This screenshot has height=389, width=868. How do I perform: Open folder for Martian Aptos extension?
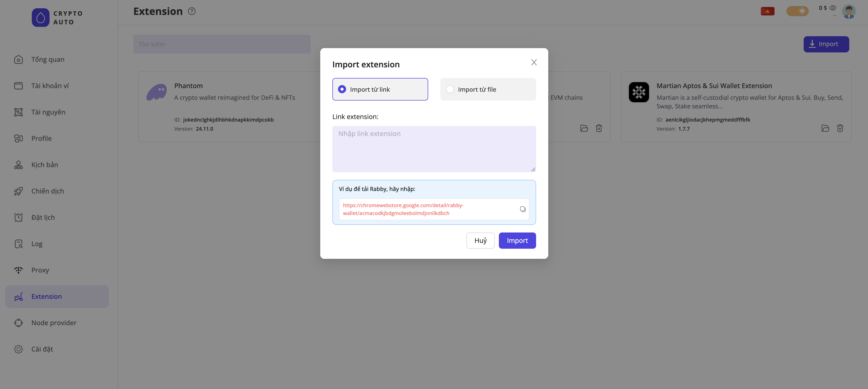click(x=825, y=128)
